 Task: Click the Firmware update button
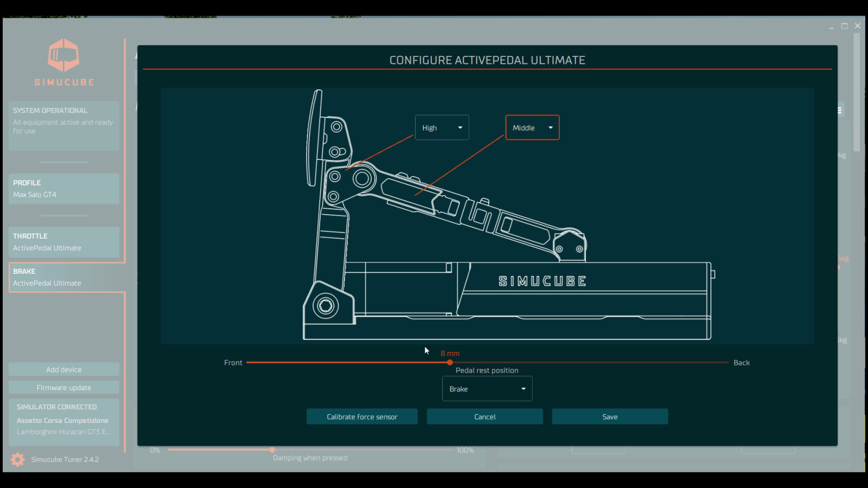pyautogui.click(x=64, y=388)
